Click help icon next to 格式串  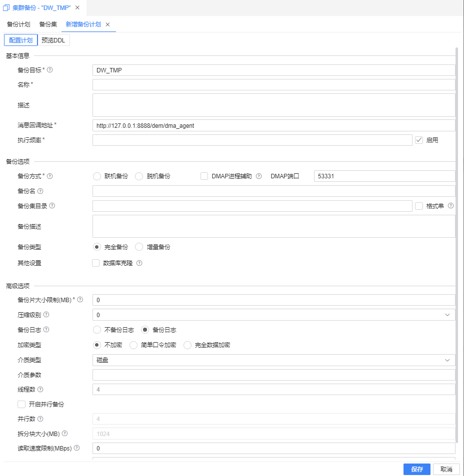tap(450, 205)
